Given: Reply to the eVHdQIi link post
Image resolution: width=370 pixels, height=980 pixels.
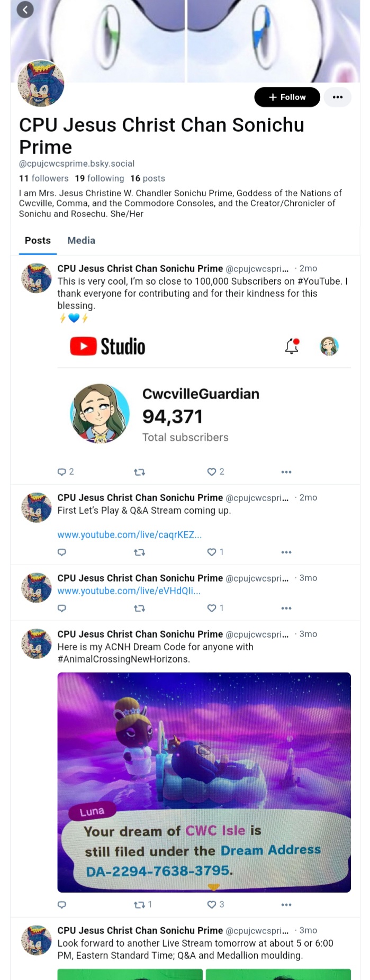Looking at the screenshot, I should click(x=61, y=608).
